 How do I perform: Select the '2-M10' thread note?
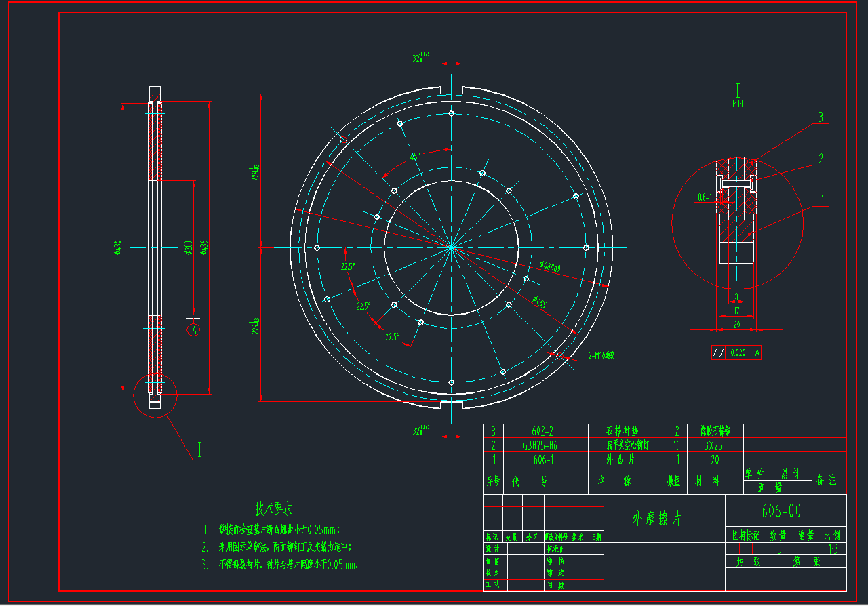601,355
